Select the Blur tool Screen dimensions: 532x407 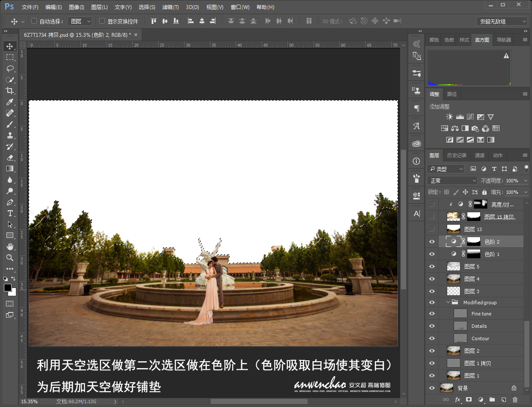(10, 180)
